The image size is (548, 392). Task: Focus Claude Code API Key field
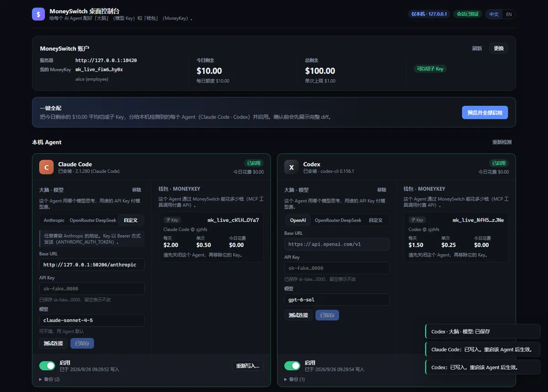92,289
